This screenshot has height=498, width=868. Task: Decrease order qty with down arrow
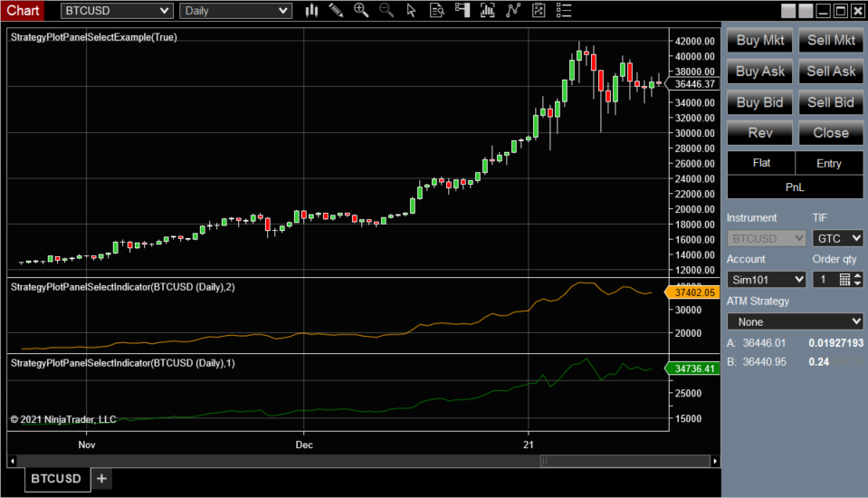pos(857,283)
